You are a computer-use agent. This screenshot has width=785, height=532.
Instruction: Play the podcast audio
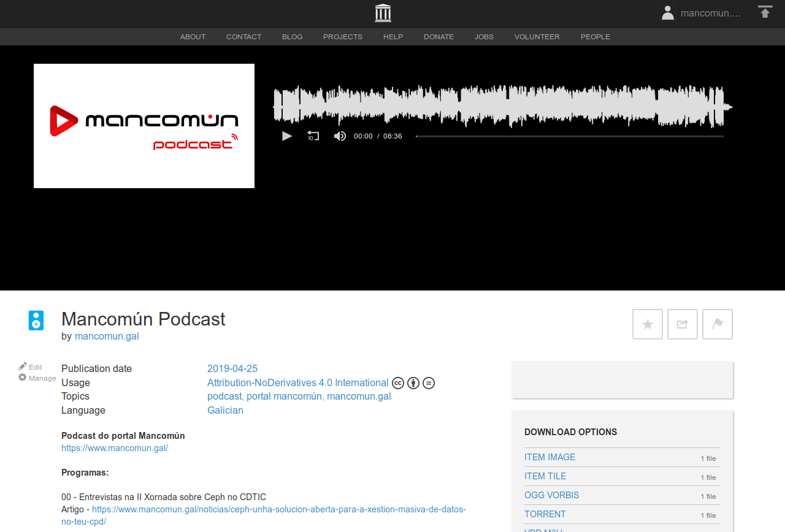286,136
